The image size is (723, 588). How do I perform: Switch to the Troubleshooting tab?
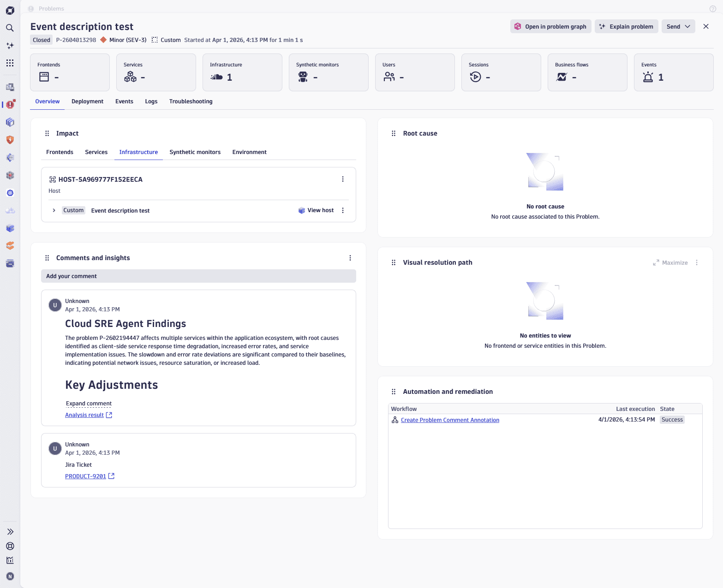pos(191,101)
